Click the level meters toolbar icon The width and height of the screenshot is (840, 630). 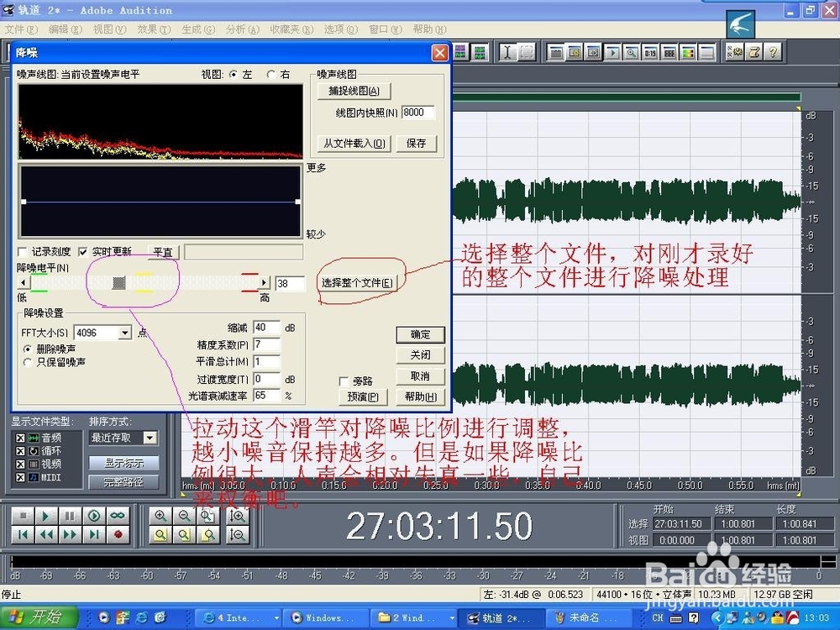pos(689,52)
